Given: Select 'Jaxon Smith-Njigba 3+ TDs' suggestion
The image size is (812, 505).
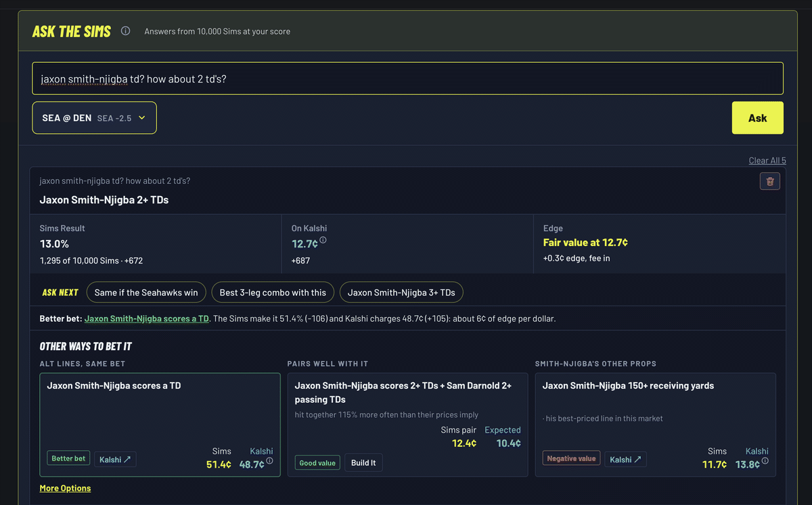Looking at the screenshot, I should coord(401,293).
